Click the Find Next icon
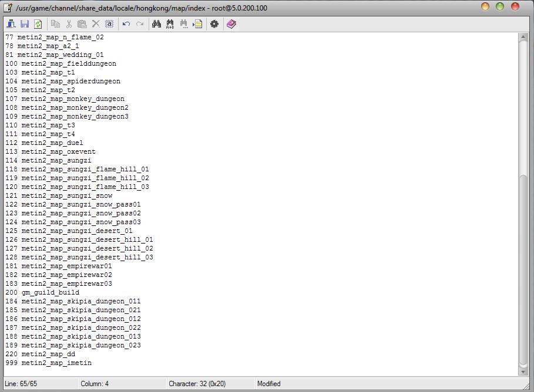Screen dimensions: 534x392 click(183, 24)
